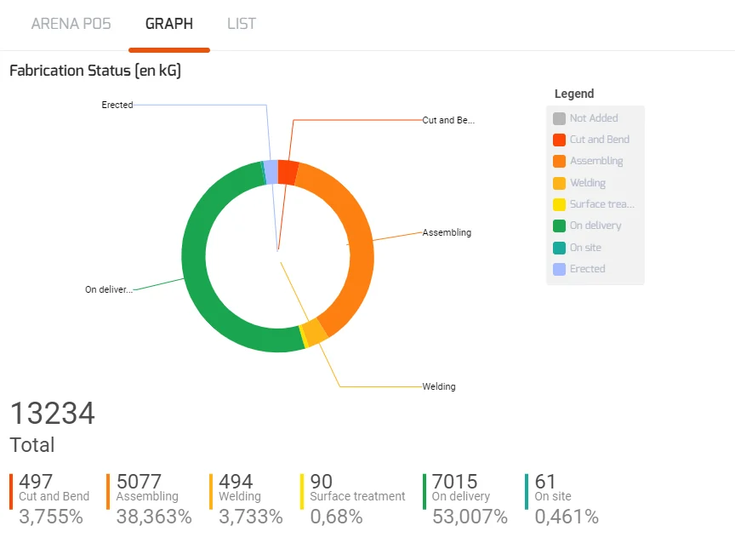Click the Erected chart callout label
Screen dimensions: 735x560
tap(117, 105)
